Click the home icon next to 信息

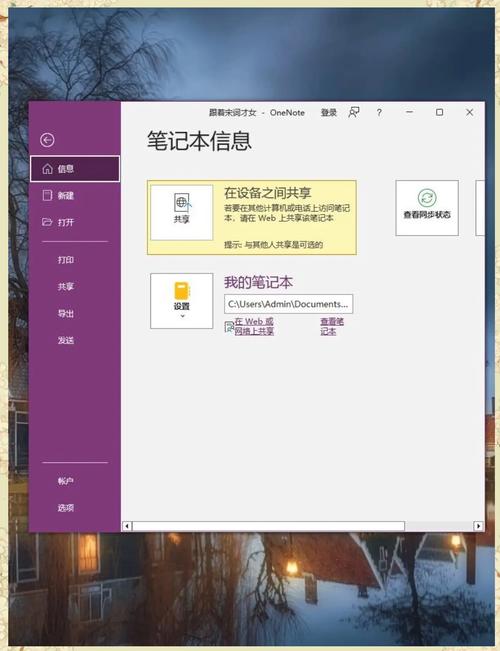48,169
